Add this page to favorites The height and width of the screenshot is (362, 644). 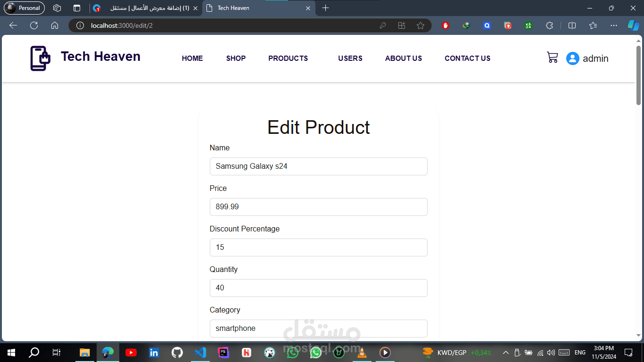[421, 25]
